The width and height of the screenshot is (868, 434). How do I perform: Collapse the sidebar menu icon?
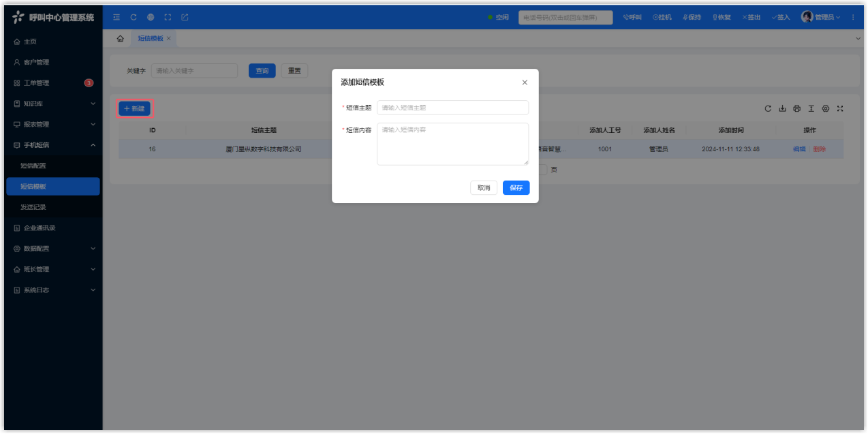point(117,17)
